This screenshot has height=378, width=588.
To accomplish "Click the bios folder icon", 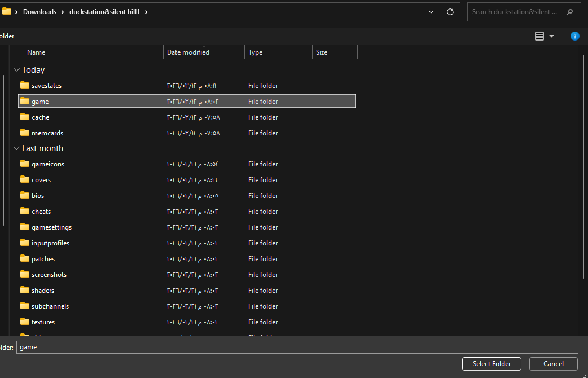I will point(25,195).
